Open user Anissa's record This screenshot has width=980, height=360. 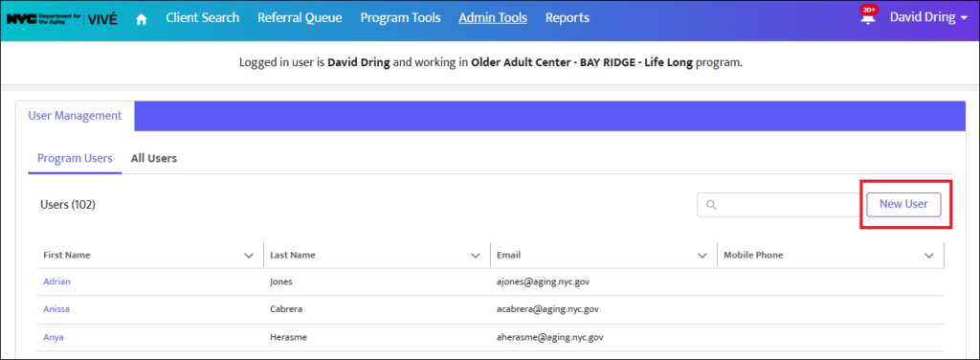[x=56, y=308]
